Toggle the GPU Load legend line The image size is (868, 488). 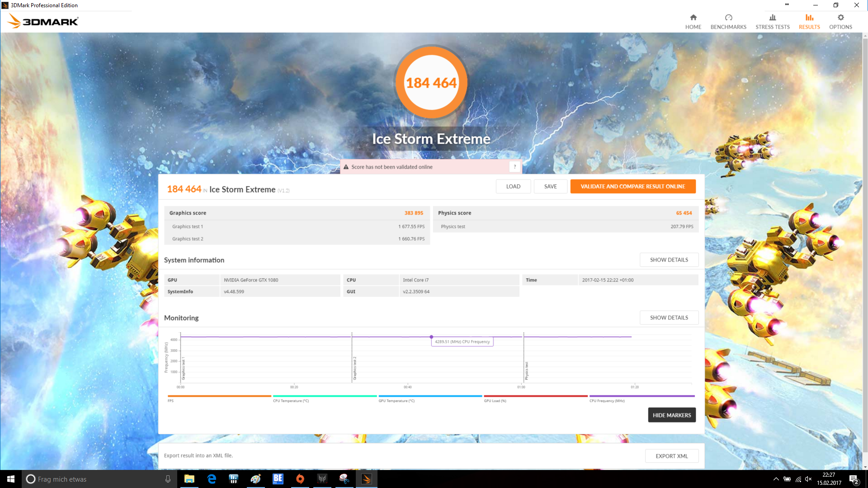coord(535,396)
